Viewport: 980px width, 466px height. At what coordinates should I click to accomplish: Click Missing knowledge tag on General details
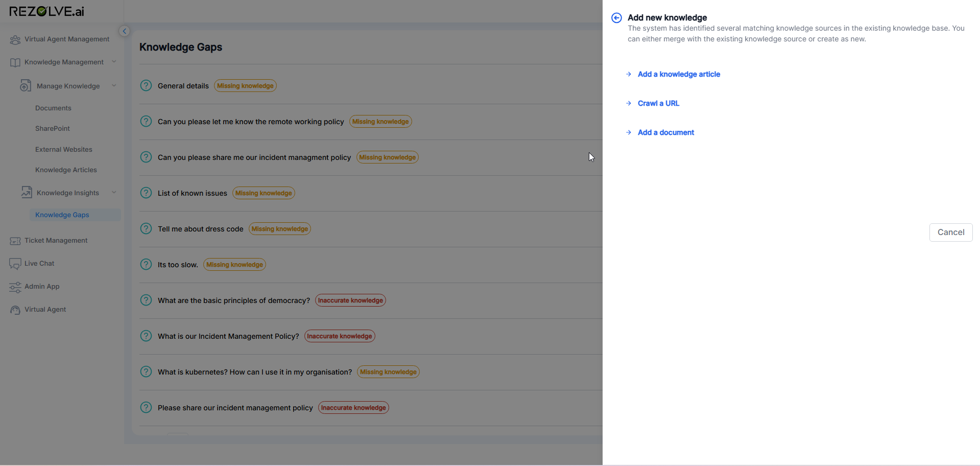pyautogui.click(x=245, y=86)
